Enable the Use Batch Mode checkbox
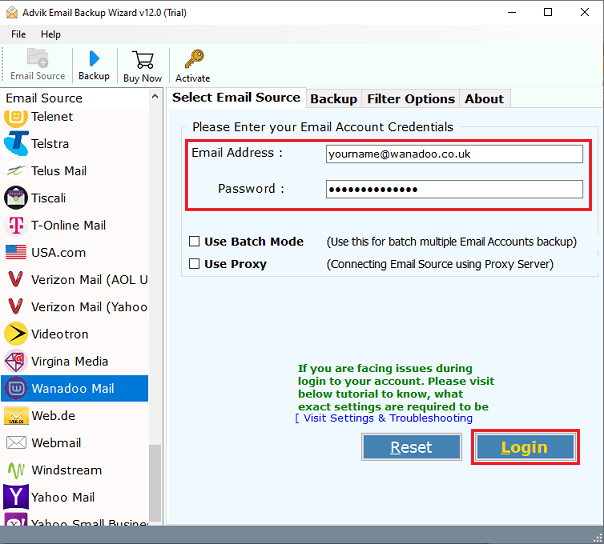 coord(194,242)
